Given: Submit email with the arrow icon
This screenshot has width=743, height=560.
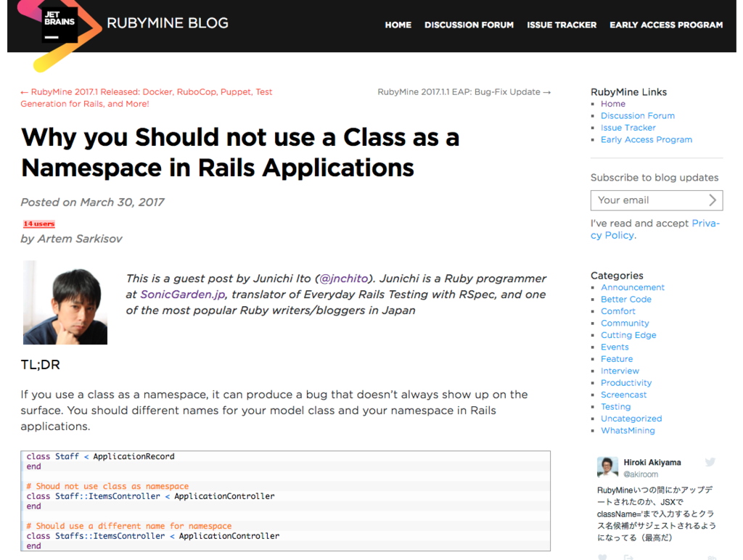Looking at the screenshot, I should point(713,200).
